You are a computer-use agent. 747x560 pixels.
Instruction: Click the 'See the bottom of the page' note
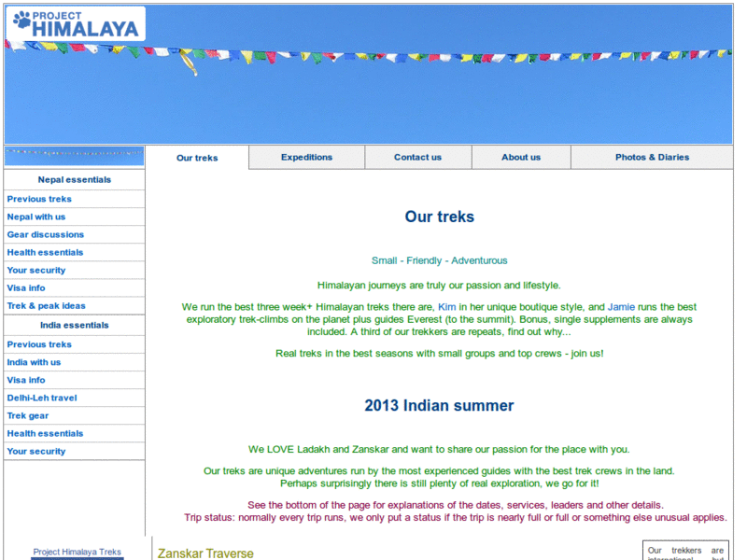tap(456, 505)
